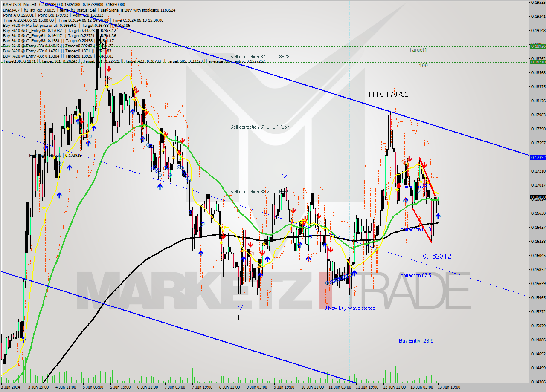Click the '13 Jun 19:00' time axis label

(x=448, y=387)
